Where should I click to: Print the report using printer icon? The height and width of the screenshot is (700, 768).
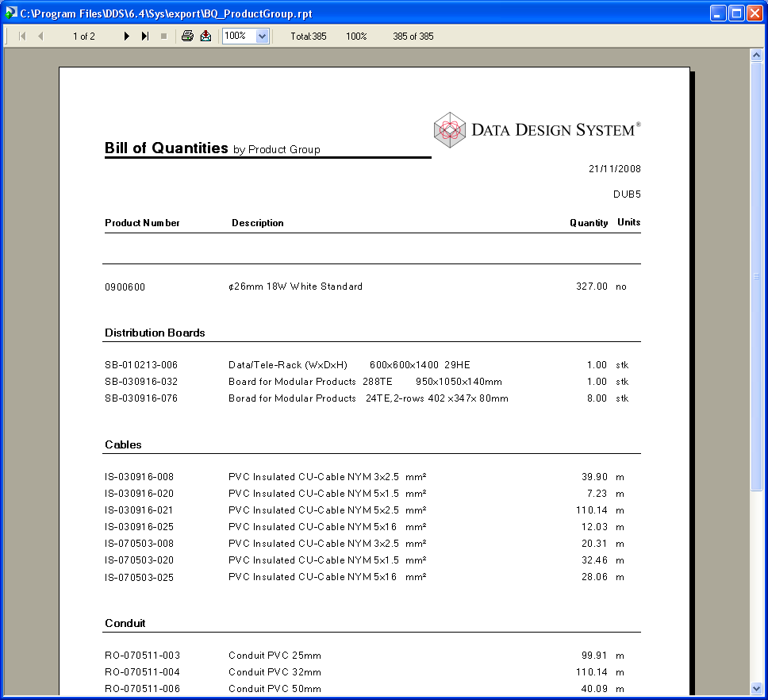tap(187, 36)
